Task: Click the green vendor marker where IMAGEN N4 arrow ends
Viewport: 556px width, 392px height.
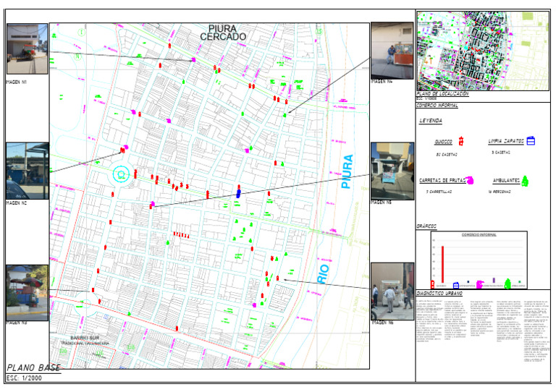Action: pyautogui.click(x=285, y=115)
